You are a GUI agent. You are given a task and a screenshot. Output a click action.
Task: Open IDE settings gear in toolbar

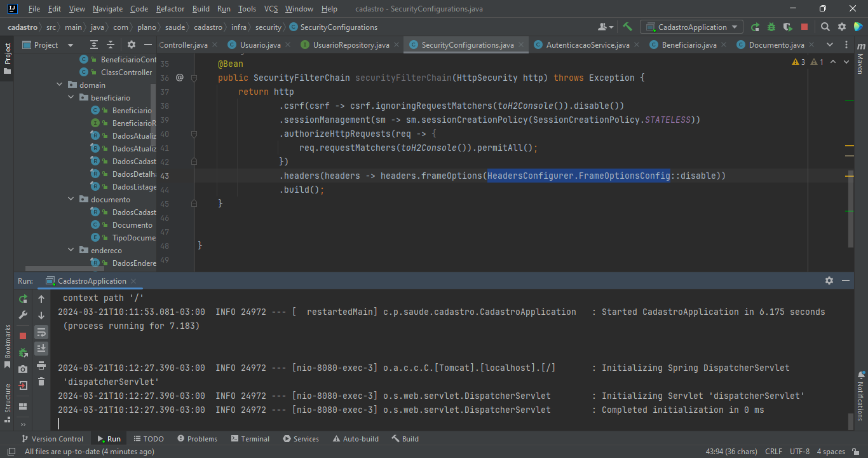point(842,27)
